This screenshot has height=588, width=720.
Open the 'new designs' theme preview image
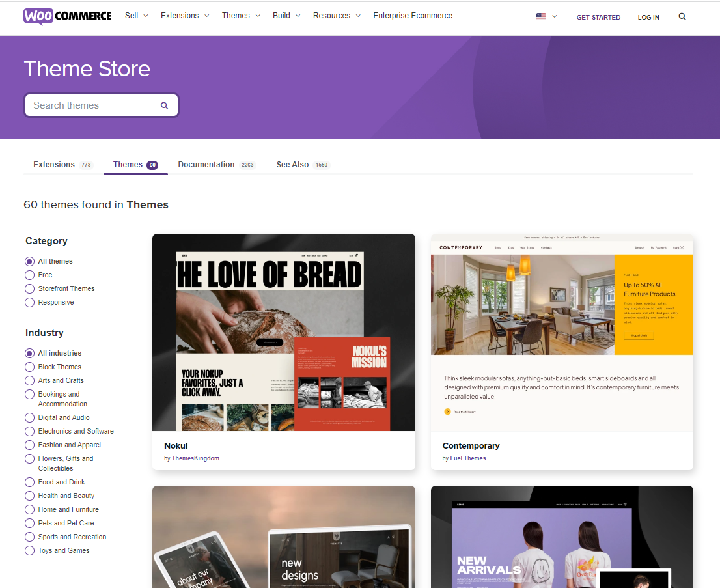click(284, 537)
